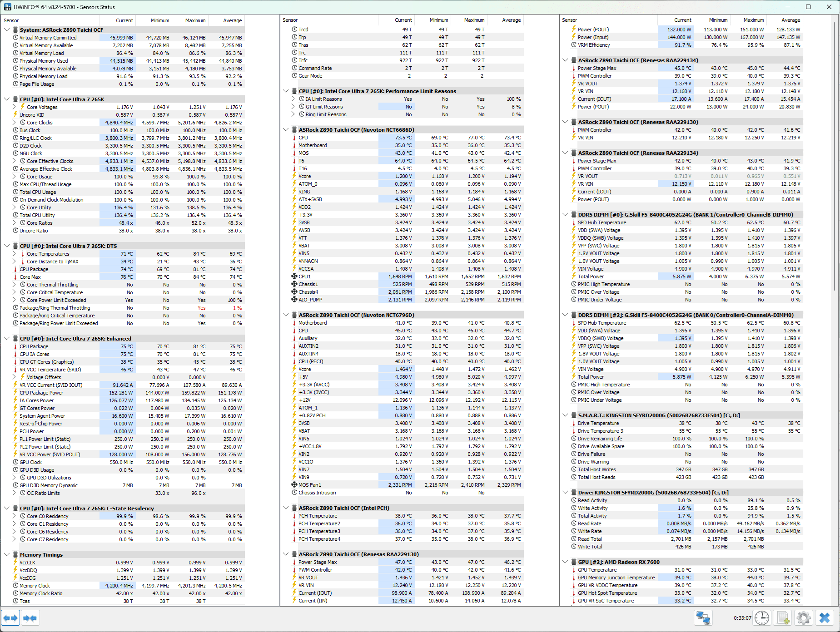Collapse the Nuvoton NCT6686D sensor group
Screen dimensions: 840x632
[286, 130]
